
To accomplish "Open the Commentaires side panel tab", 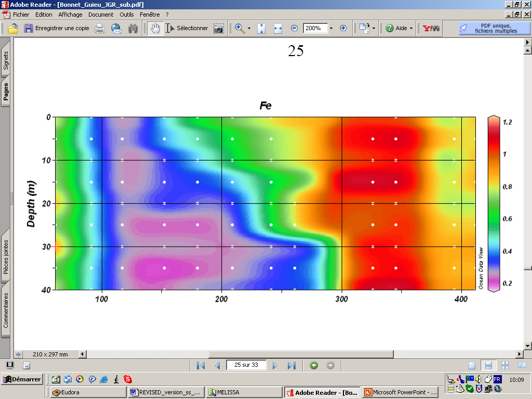I will [5, 311].
